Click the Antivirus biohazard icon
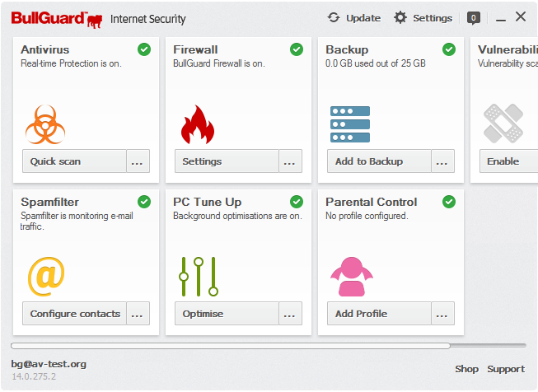The image size is (538, 392). tap(46, 124)
